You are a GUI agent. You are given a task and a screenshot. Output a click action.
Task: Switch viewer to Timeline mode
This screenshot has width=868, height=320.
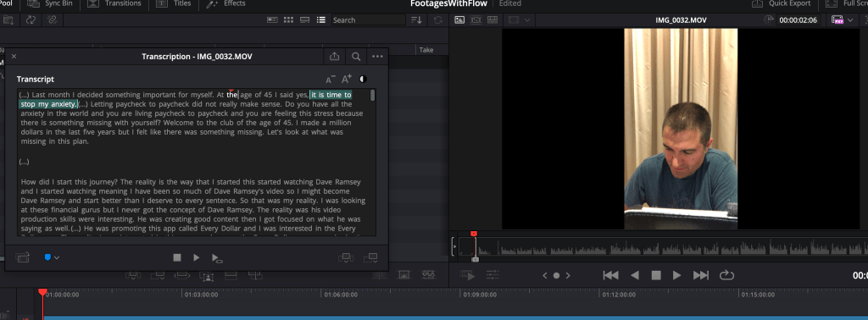(492, 20)
